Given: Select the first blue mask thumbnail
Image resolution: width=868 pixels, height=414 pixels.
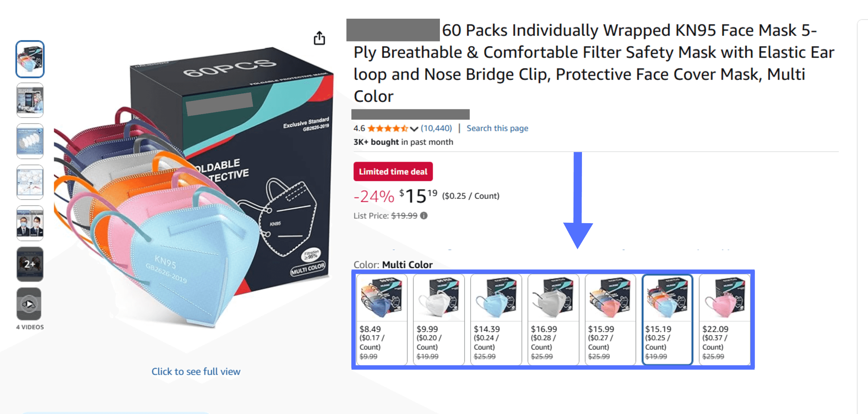Looking at the screenshot, I should tap(30, 59).
